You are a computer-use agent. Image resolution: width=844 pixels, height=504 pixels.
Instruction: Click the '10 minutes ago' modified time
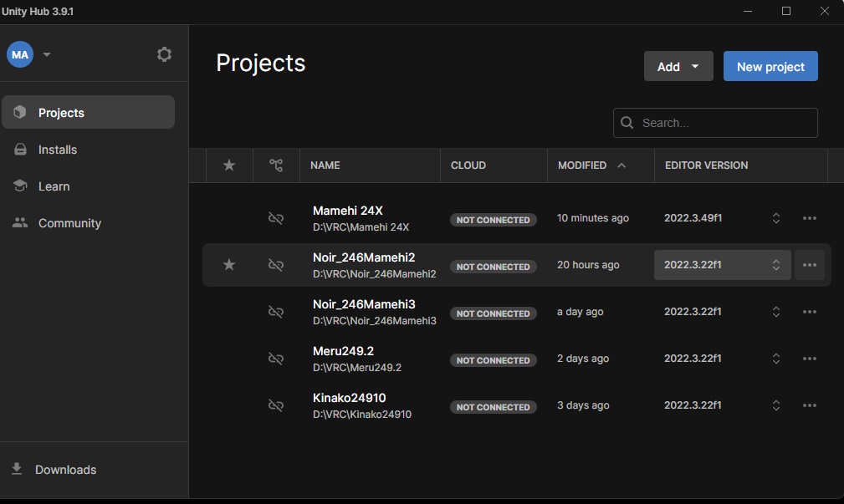tap(592, 218)
